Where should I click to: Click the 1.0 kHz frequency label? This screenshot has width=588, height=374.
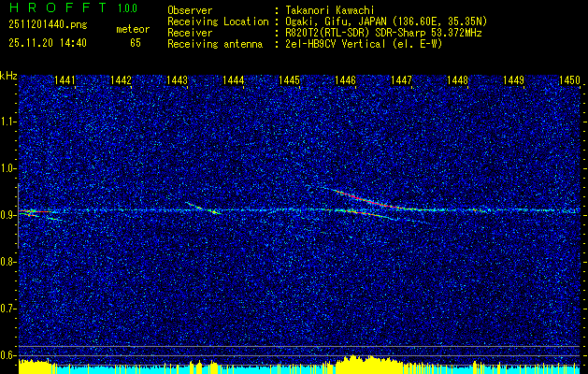[x=7, y=168]
